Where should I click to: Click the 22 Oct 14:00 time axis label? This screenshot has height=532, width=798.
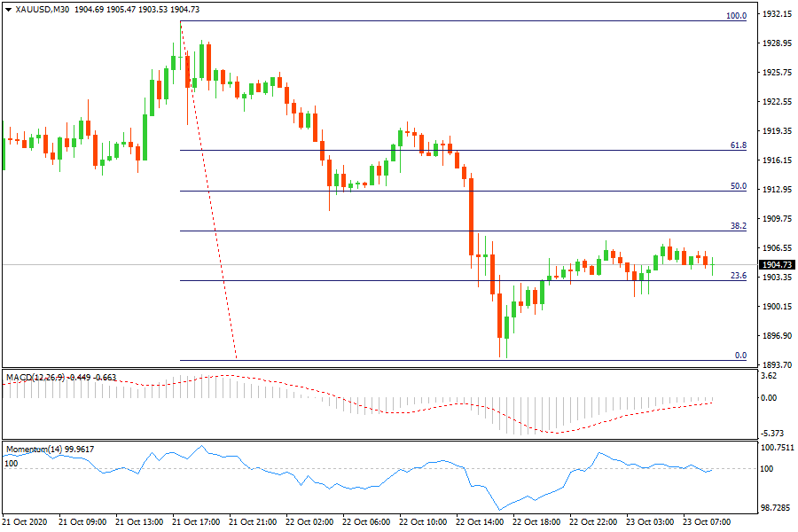click(483, 521)
